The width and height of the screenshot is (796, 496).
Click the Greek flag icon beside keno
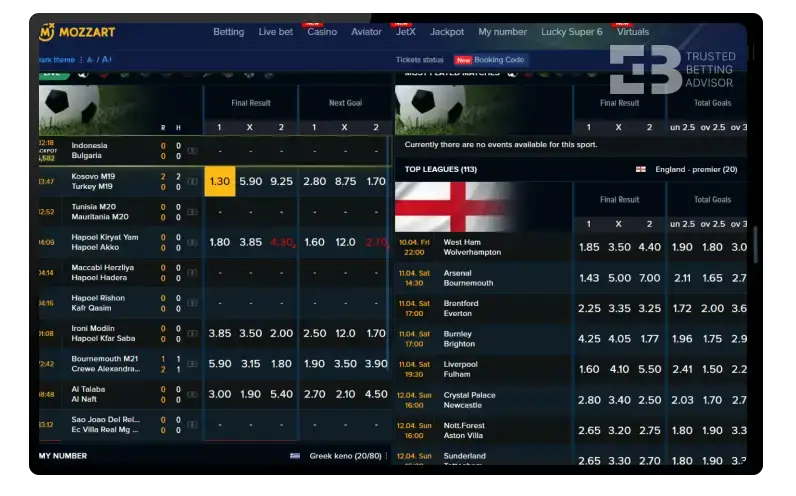pos(295,456)
